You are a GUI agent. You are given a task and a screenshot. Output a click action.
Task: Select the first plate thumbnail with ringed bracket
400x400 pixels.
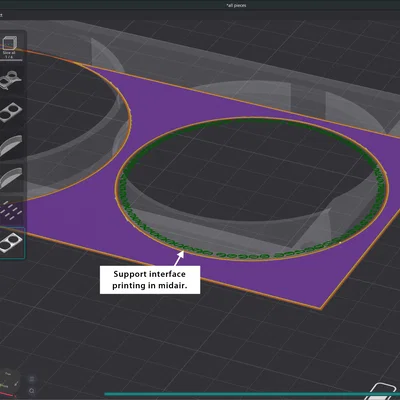pos(10,80)
